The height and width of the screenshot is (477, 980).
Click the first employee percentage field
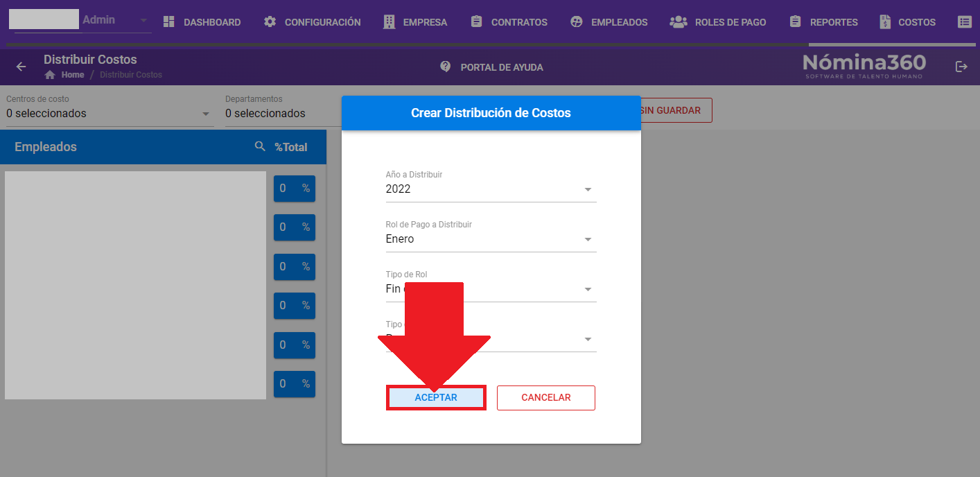[295, 188]
